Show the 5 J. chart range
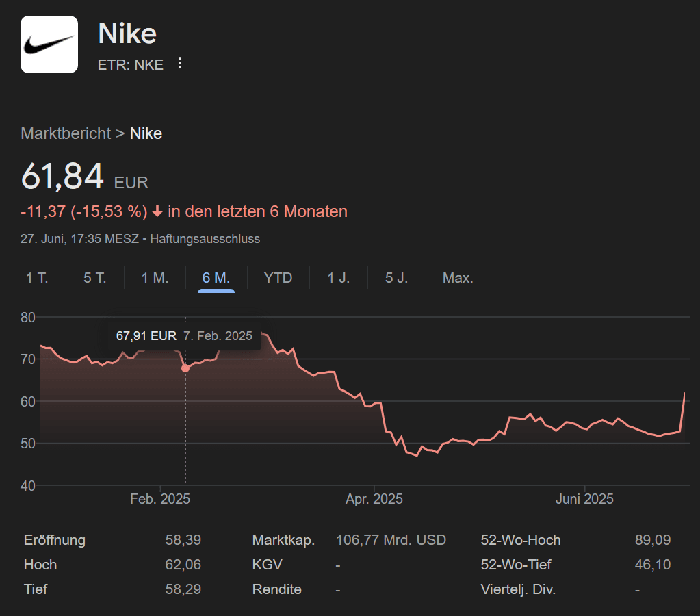 click(396, 278)
